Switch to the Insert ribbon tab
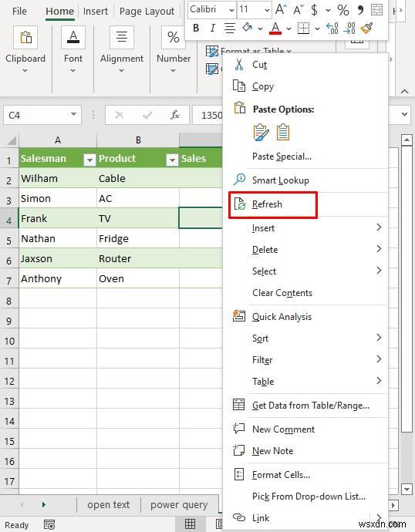This screenshot has width=415, height=532. pos(96,12)
